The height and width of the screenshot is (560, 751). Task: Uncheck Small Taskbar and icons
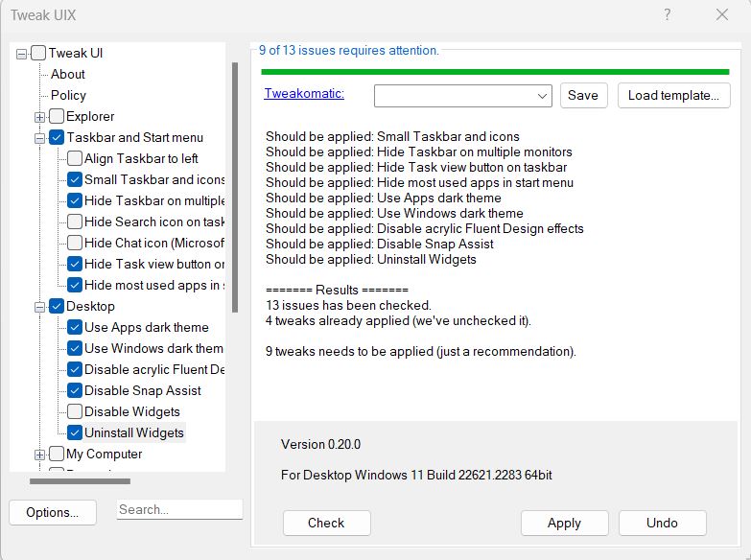75,179
